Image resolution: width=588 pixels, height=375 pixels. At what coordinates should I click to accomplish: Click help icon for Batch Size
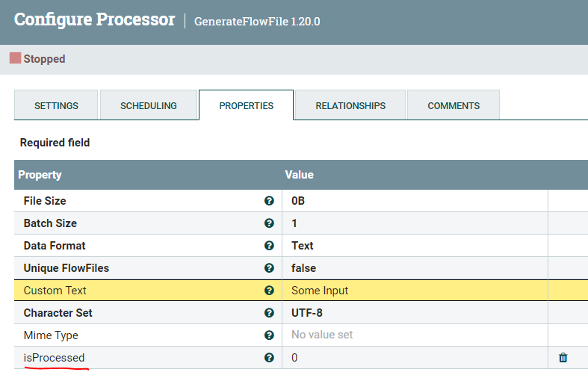tap(269, 223)
